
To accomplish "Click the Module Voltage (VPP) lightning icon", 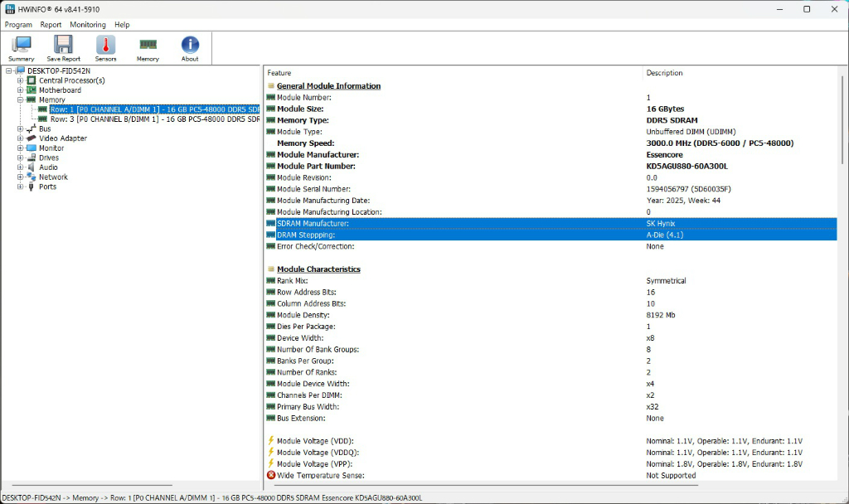I will [x=271, y=463].
